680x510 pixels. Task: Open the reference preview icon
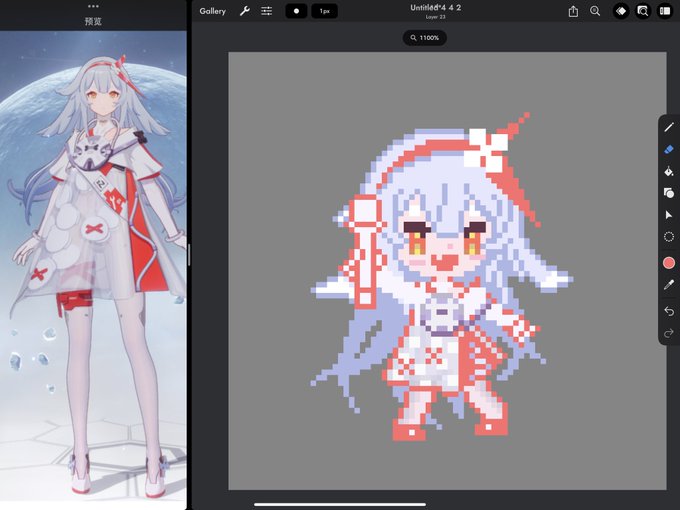pos(643,11)
